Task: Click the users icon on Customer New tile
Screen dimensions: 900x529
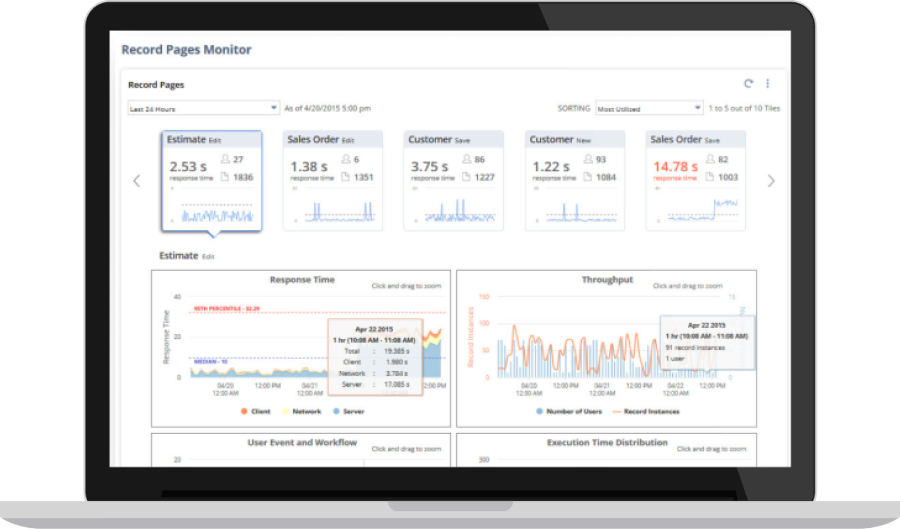Action: (588, 159)
